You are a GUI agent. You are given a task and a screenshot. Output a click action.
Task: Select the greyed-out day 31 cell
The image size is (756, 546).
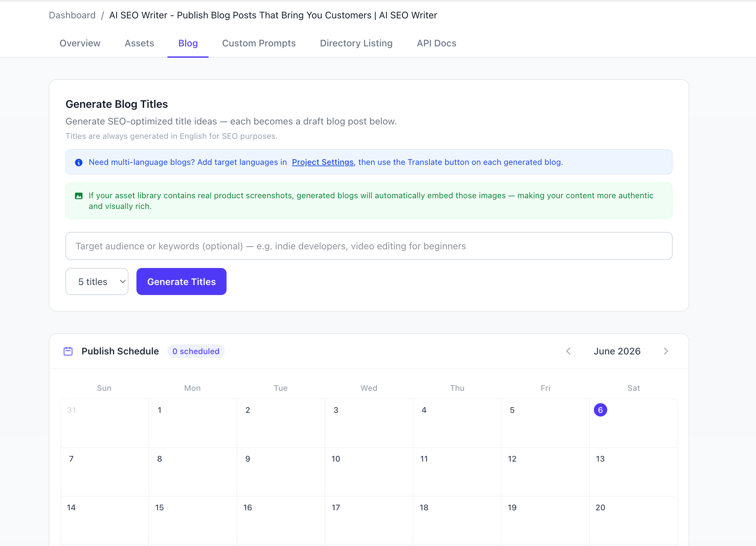pos(104,423)
